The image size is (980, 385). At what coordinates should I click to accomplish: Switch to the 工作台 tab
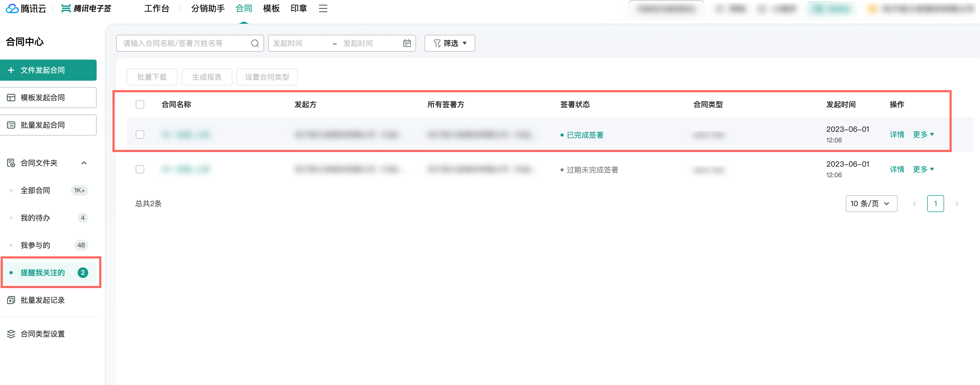click(x=156, y=8)
